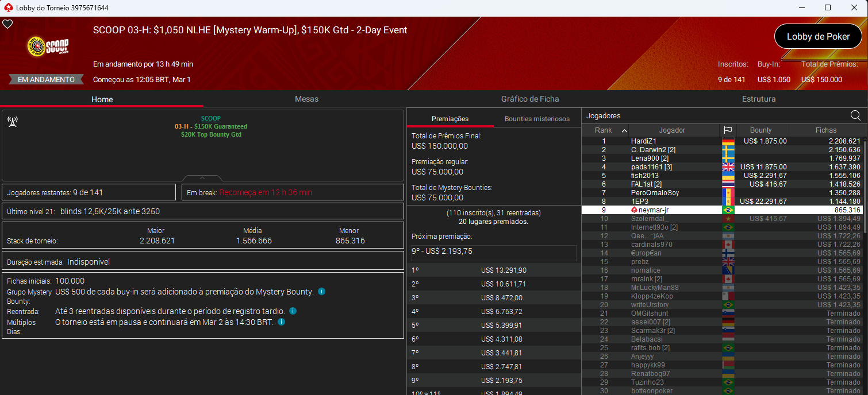This screenshot has height=395, width=868.
Task: Sort list by Bounty column header
Action: coord(761,130)
